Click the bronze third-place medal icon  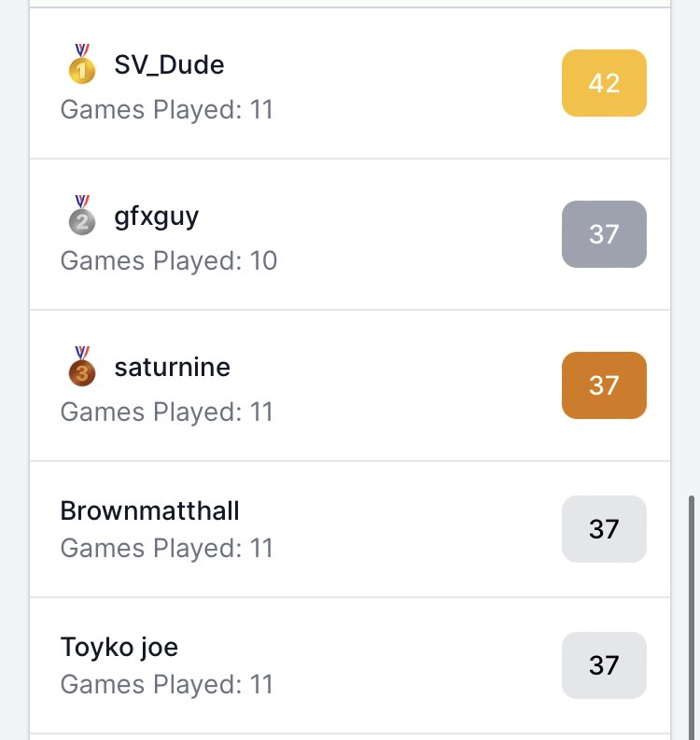click(x=82, y=367)
